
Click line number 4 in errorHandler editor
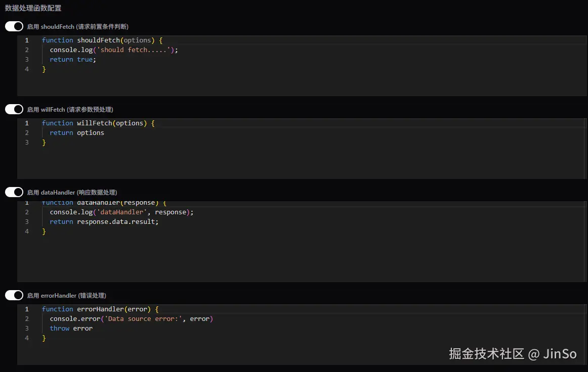pos(27,338)
